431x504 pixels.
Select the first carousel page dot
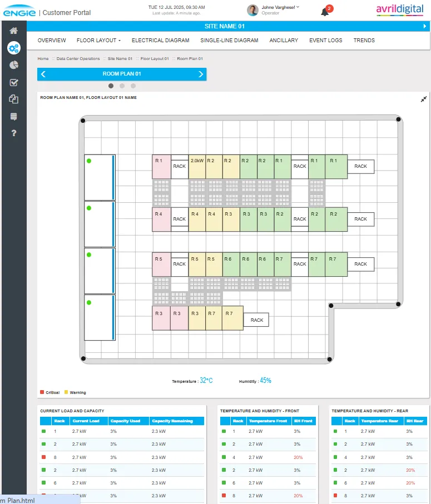point(111,86)
